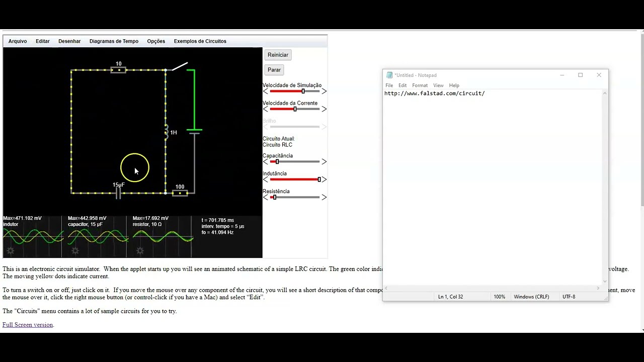
Task: Increase Indutância with right arrow
Action: [x=324, y=179]
